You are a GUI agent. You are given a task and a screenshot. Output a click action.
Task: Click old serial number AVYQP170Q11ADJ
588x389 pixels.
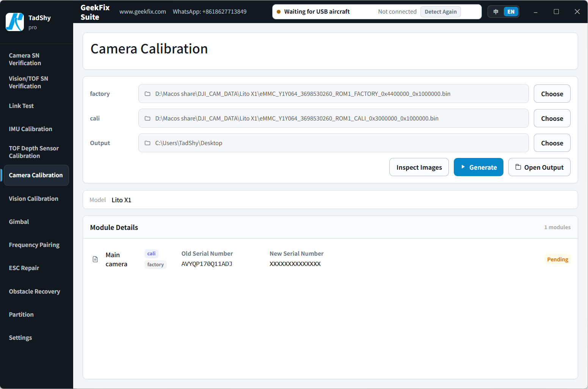pos(207,264)
